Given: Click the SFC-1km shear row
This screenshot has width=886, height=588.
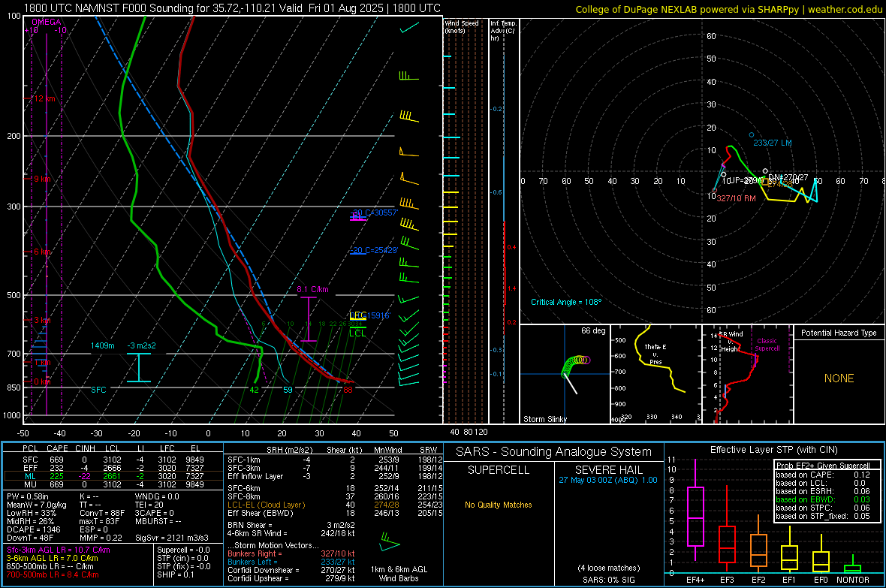Looking at the screenshot, I should point(335,460).
